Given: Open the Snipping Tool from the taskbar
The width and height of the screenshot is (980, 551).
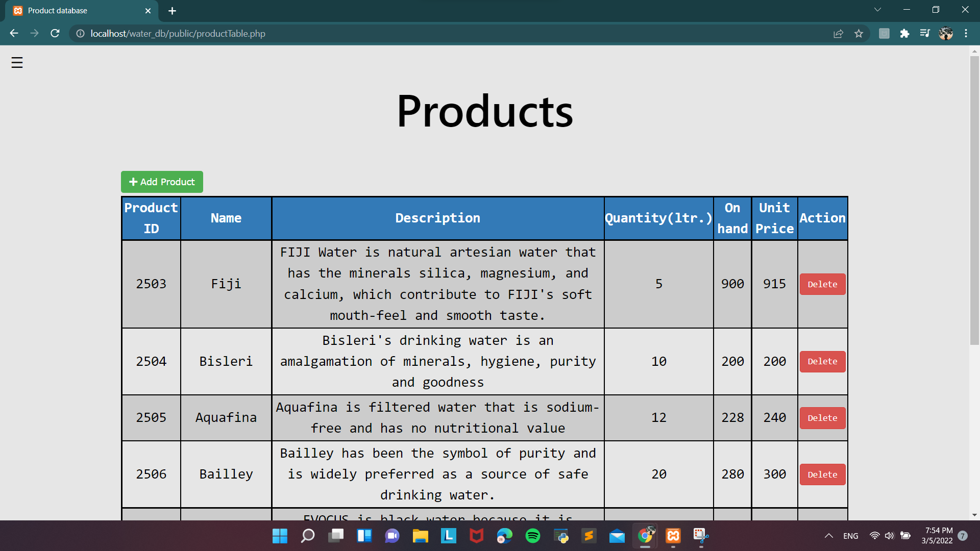Looking at the screenshot, I should pos(701,536).
